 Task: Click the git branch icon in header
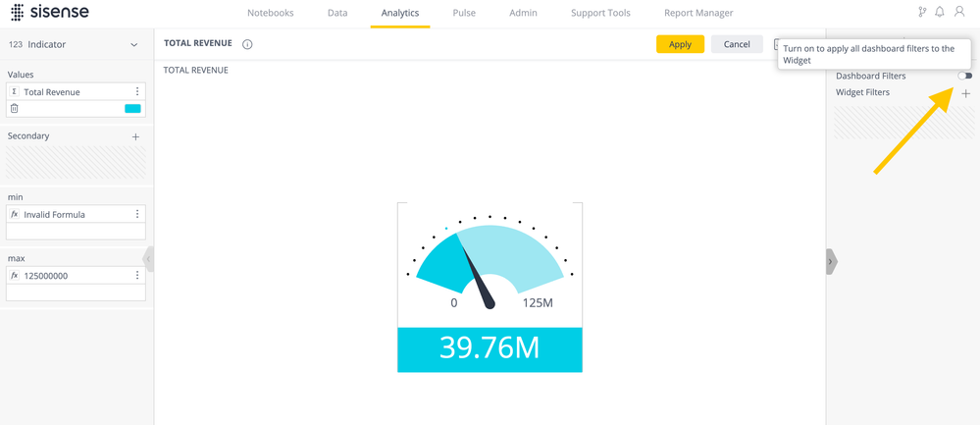(921, 13)
